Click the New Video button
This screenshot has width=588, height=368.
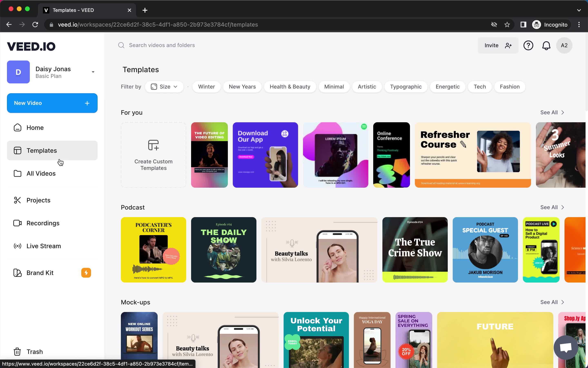click(x=52, y=103)
